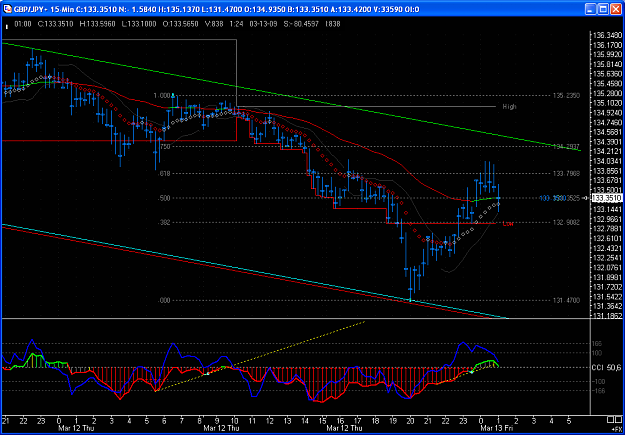The image size is (625, 435).
Task: Select the 01:00 bar time readout
Action: pyautogui.click(x=23, y=24)
